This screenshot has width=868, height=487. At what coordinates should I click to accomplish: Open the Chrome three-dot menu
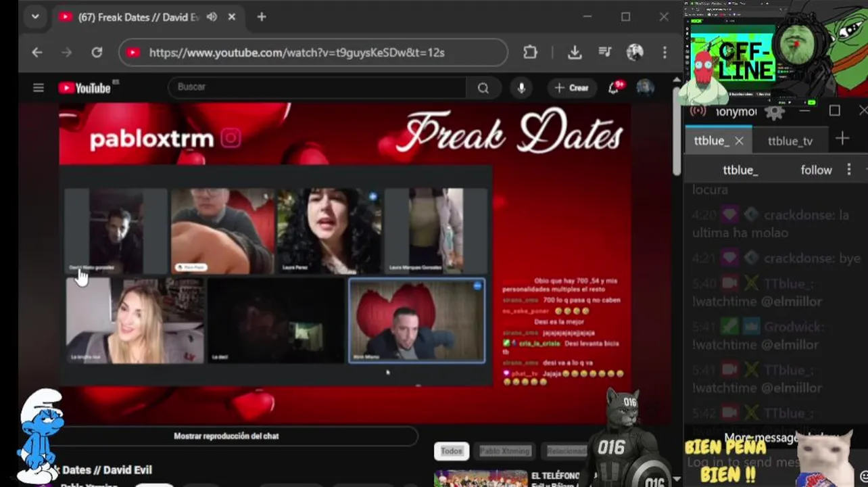(x=665, y=52)
